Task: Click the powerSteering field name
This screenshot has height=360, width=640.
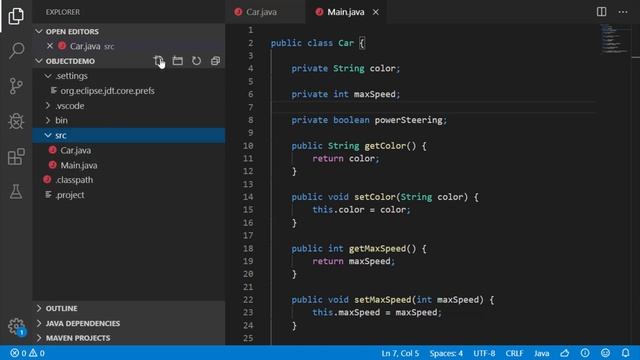Action: (409, 120)
